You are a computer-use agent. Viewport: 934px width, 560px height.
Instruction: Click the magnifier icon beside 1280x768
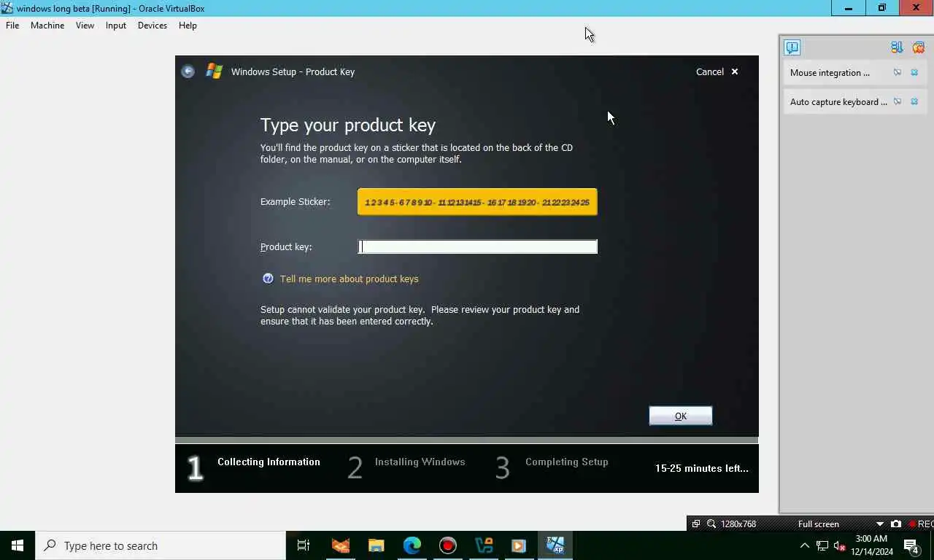(x=711, y=524)
